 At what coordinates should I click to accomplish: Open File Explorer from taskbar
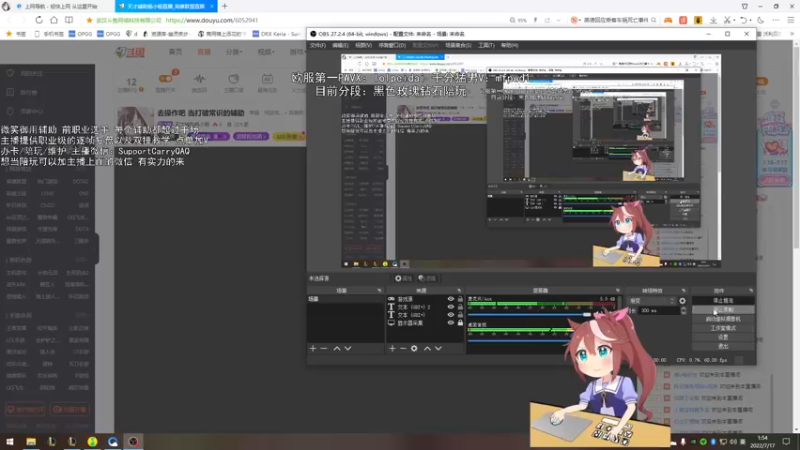pos(31,441)
